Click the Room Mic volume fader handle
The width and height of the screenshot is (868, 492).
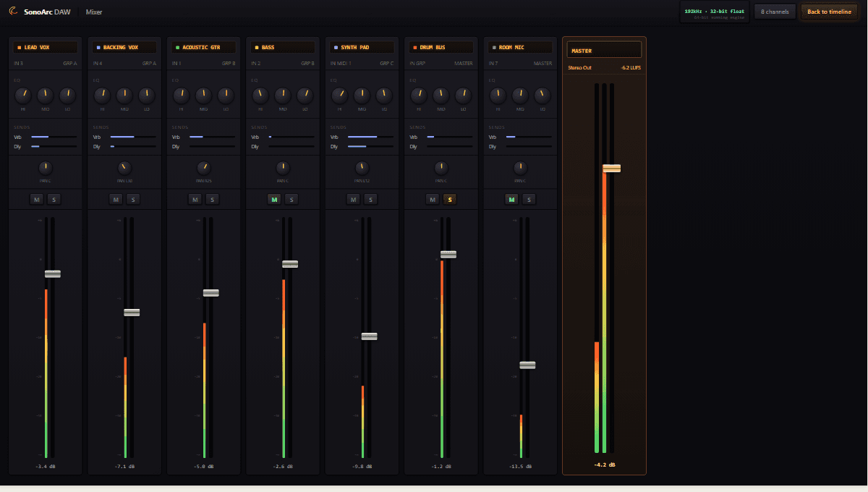click(x=527, y=365)
